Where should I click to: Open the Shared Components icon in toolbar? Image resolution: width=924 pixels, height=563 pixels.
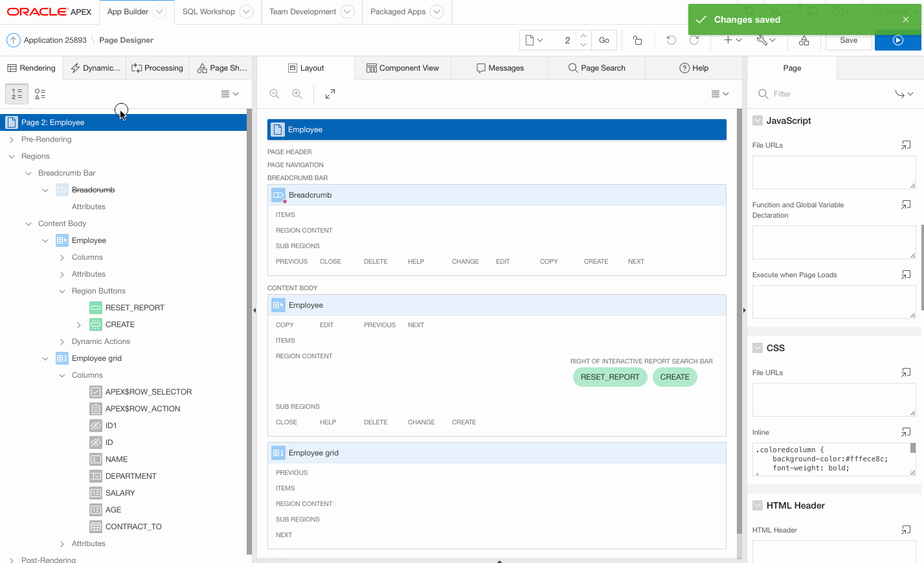804,40
